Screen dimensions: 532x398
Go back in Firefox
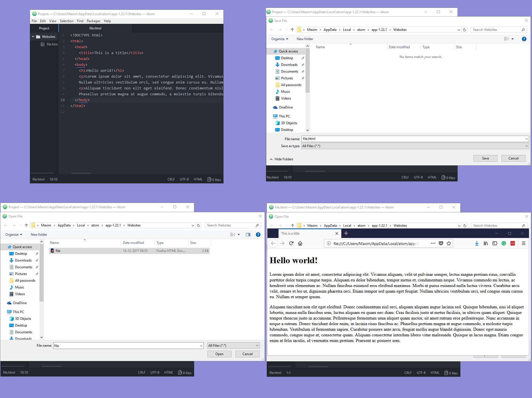click(273, 243)
